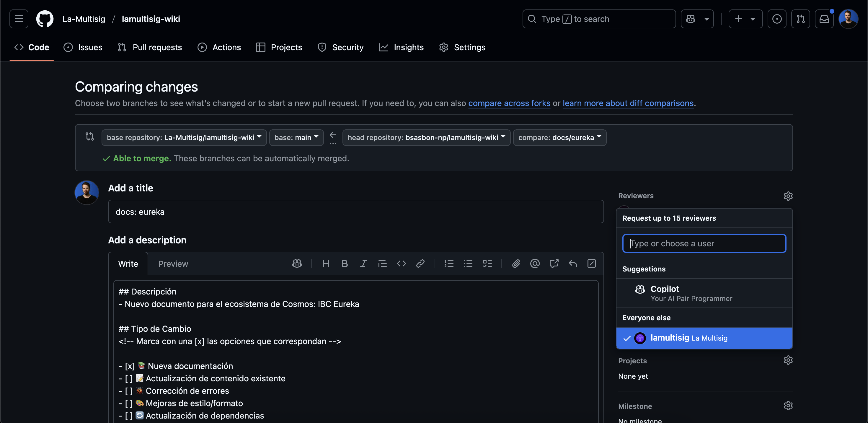The height and width of the screenshot is (423, 868).
Task: Click the Bold formatting icon
Action: click(344, 263)
